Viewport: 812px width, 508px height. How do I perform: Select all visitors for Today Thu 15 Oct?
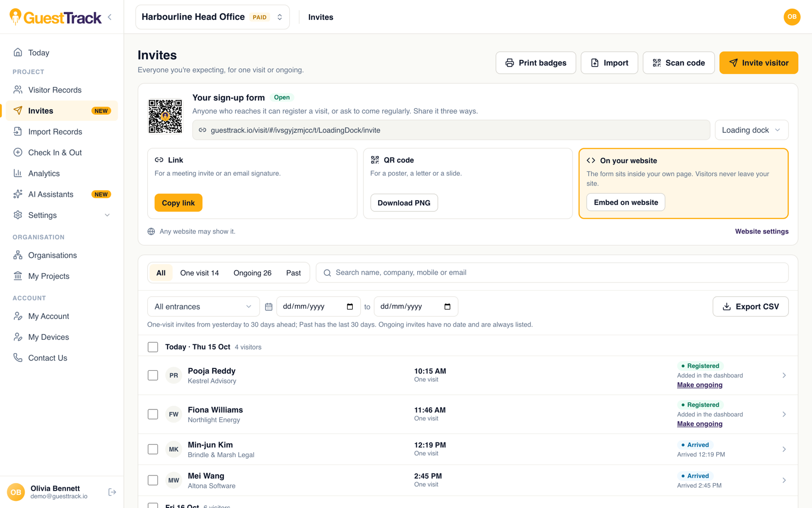coord(153,347)
